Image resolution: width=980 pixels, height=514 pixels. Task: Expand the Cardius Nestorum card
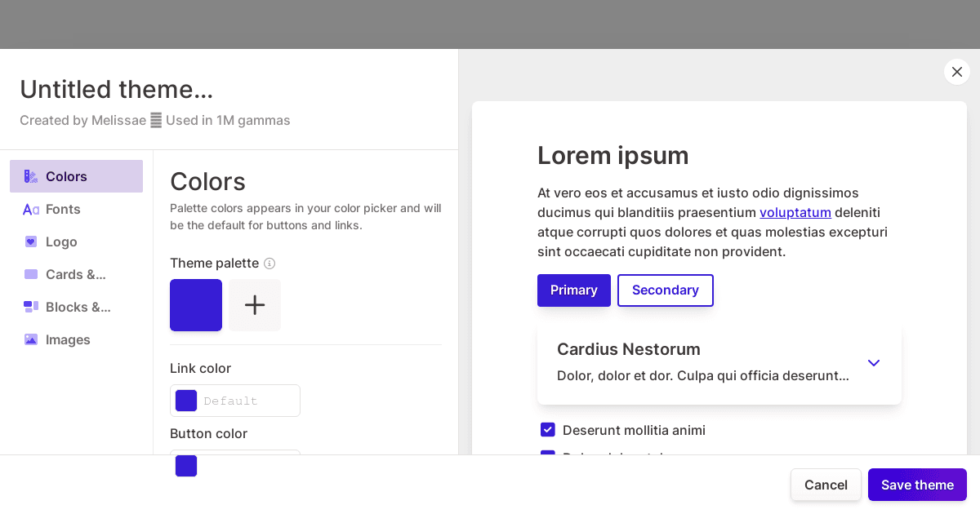tap(874, 363)
